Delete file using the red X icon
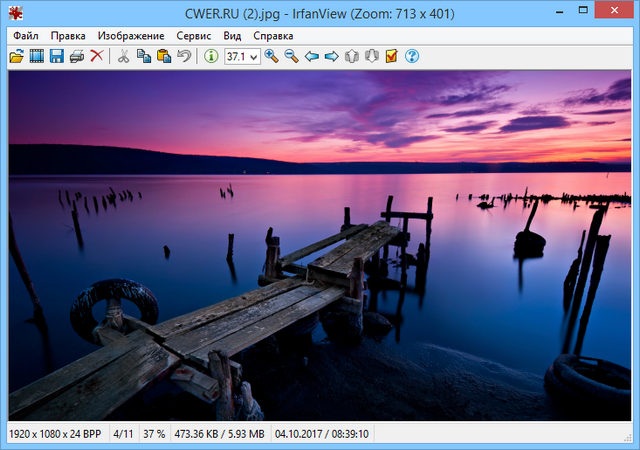Screen dimensions: 640x450 [x=97, y=56]
